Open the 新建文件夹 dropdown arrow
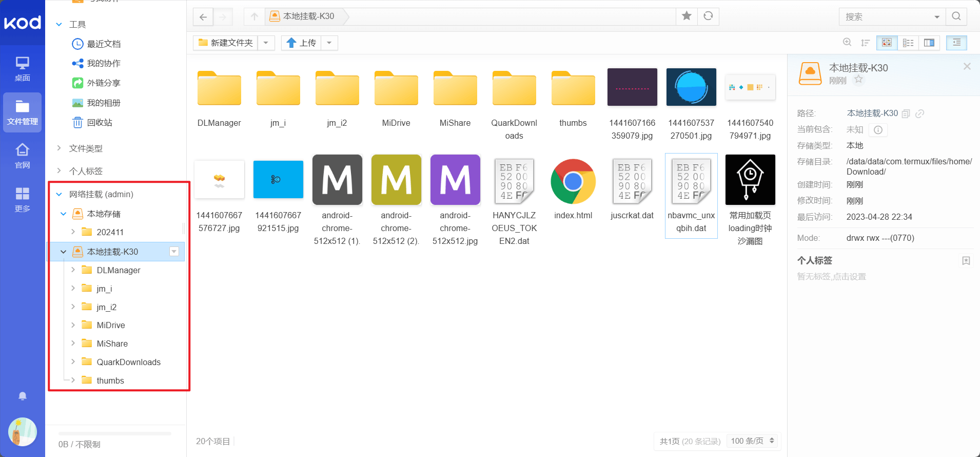Image resolution: width=980 pixels, height=457 pixels. click(266, 43)
